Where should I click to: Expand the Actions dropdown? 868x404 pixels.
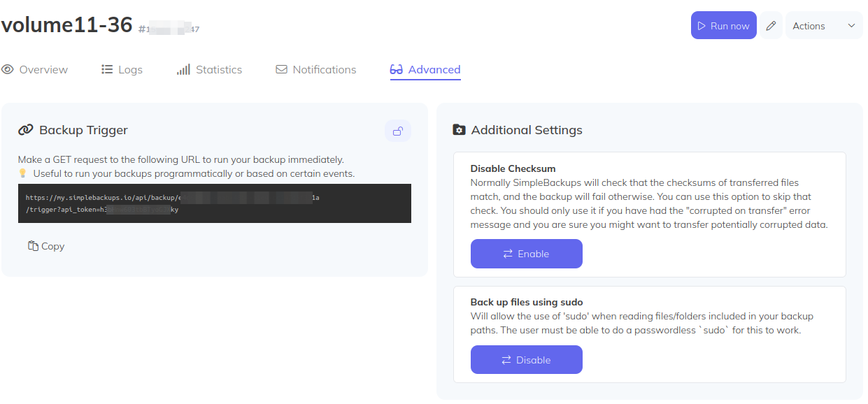pyautogui.click(x=824, y=26)
